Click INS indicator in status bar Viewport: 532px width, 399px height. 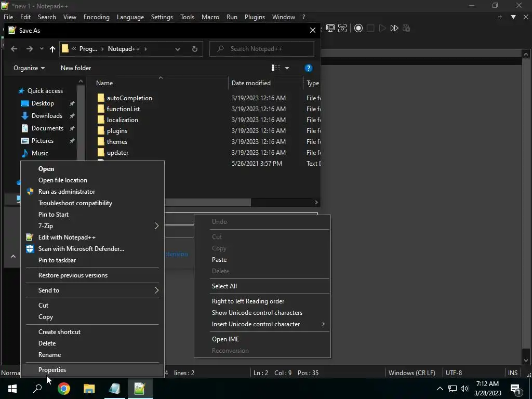(513, 373)
